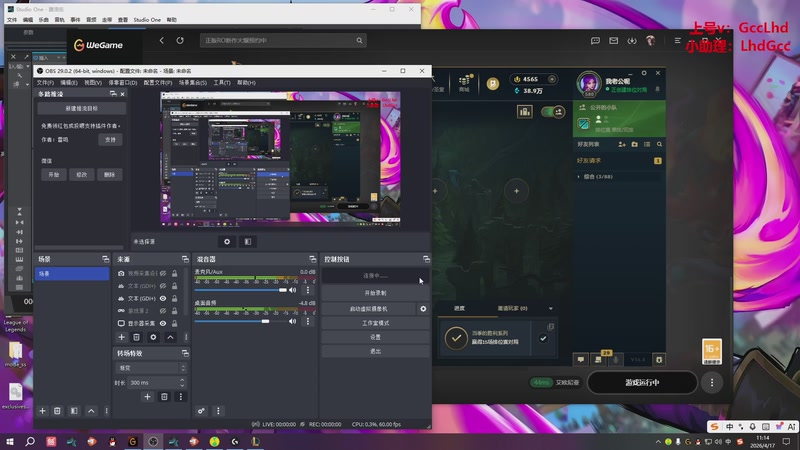The width and height of the screenshot is (800, 450).
Task: Open OBS 帮助(H) menu
Action: click(x=246, y=83)
